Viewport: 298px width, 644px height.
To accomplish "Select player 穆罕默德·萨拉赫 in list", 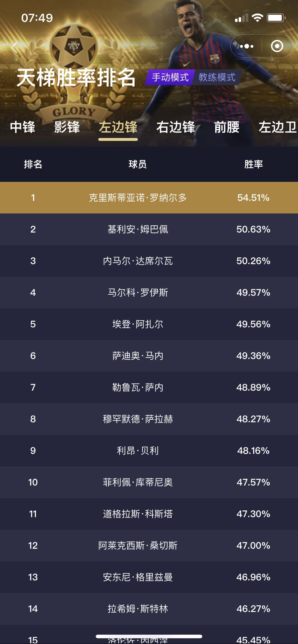I will tap(138, 419).
